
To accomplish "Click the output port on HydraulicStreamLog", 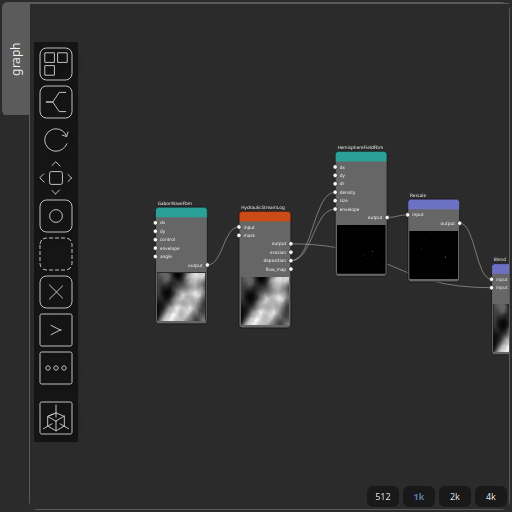I will coord(291,244).
